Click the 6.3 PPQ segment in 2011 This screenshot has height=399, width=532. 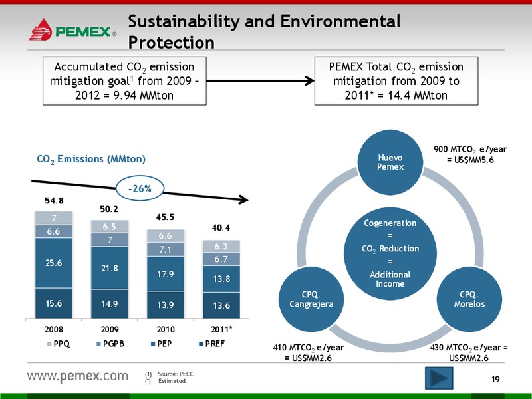[221, 247]
